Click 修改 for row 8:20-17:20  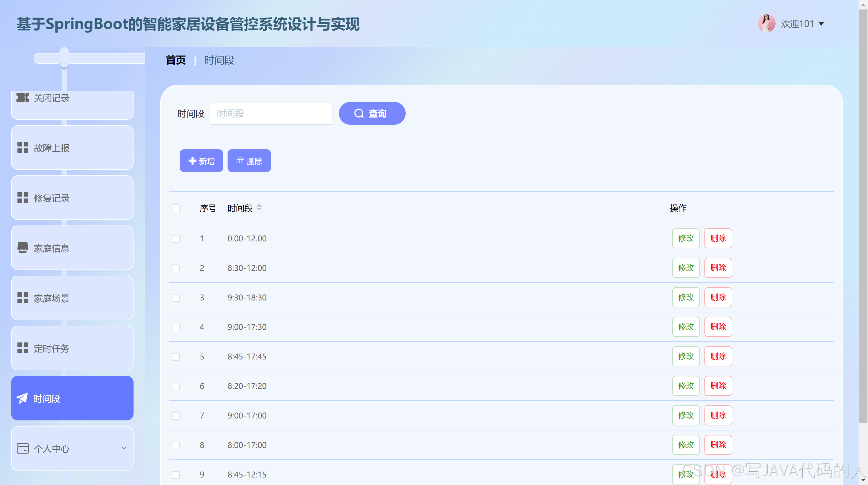click(686, 386)
